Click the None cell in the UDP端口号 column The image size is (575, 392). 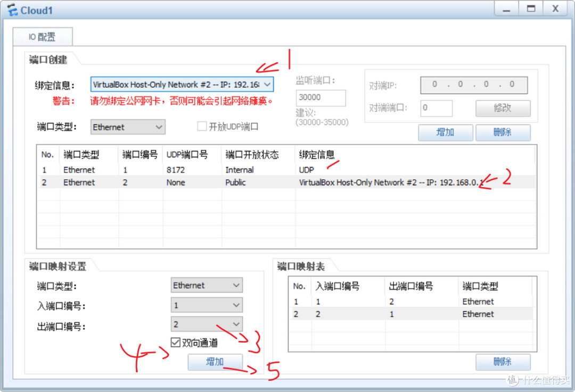(x=176, y=182)
